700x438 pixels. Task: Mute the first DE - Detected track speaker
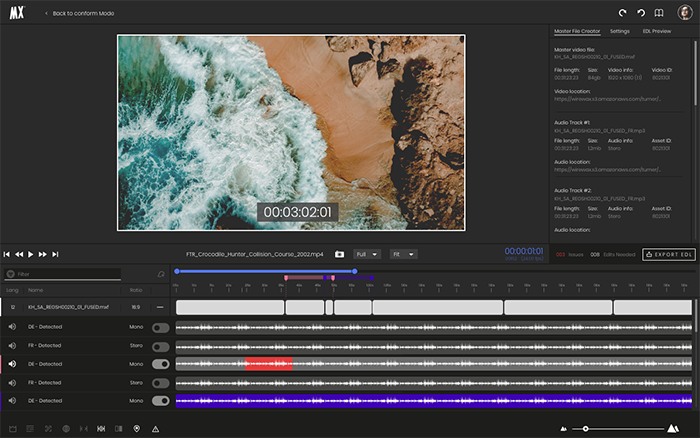(x=13, y=327)
